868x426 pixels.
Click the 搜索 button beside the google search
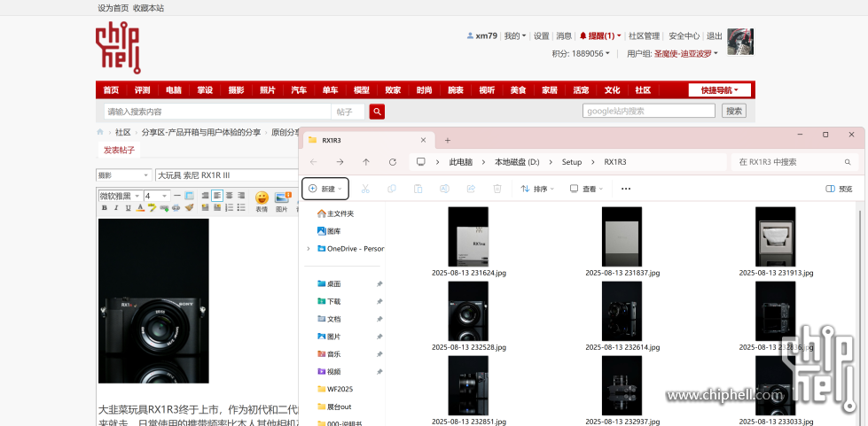734,111
